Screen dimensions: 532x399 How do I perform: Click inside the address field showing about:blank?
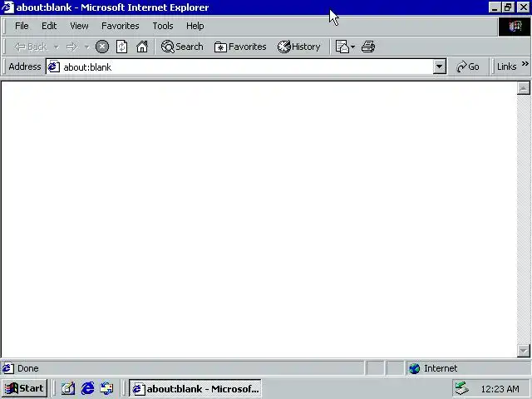coord(247,66)
